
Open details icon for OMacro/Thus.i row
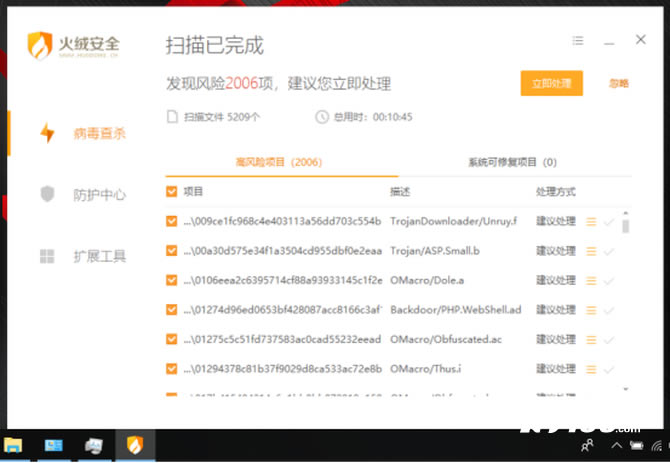[591, 369]
